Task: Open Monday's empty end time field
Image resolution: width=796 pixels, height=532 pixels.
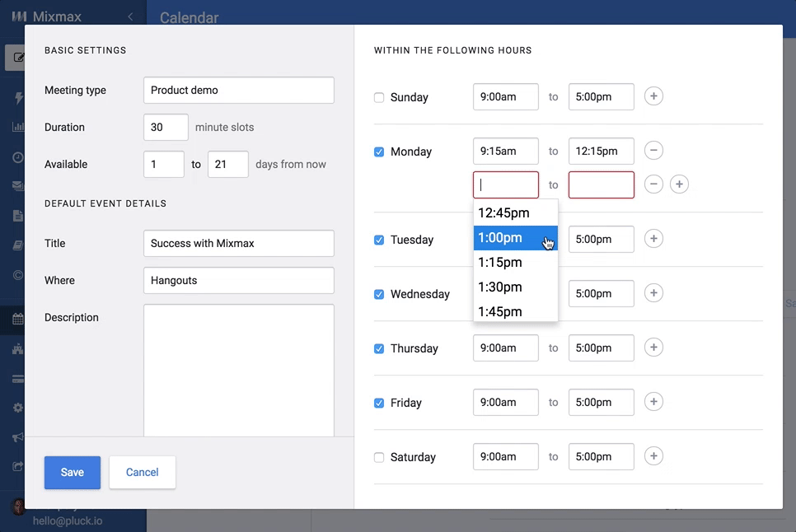Action: pos(601,184)
